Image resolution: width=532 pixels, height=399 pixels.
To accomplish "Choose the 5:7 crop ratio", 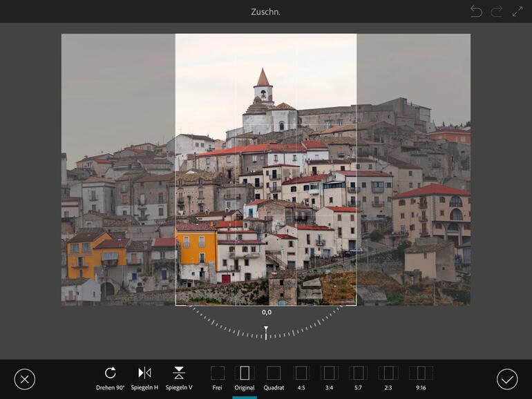I will (358, 373).
